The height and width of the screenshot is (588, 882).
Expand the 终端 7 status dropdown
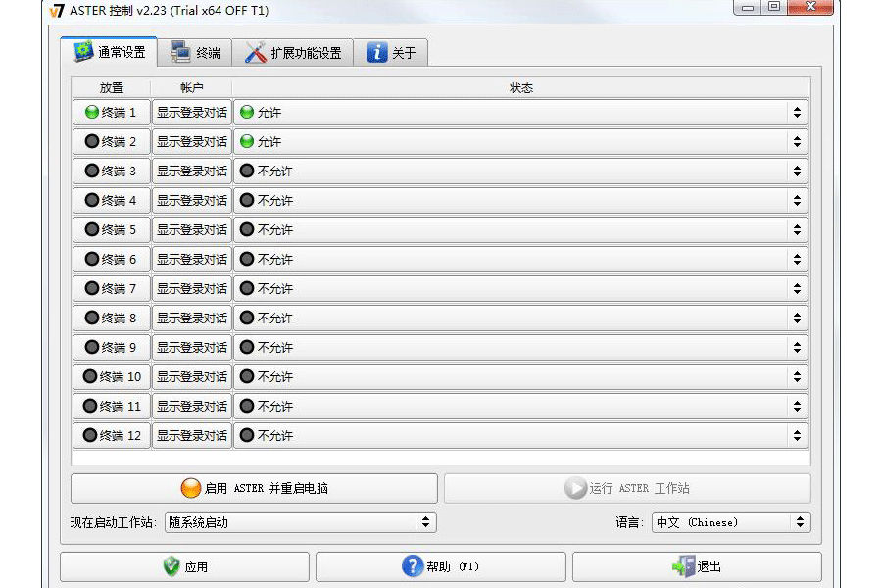pos(521,288)
